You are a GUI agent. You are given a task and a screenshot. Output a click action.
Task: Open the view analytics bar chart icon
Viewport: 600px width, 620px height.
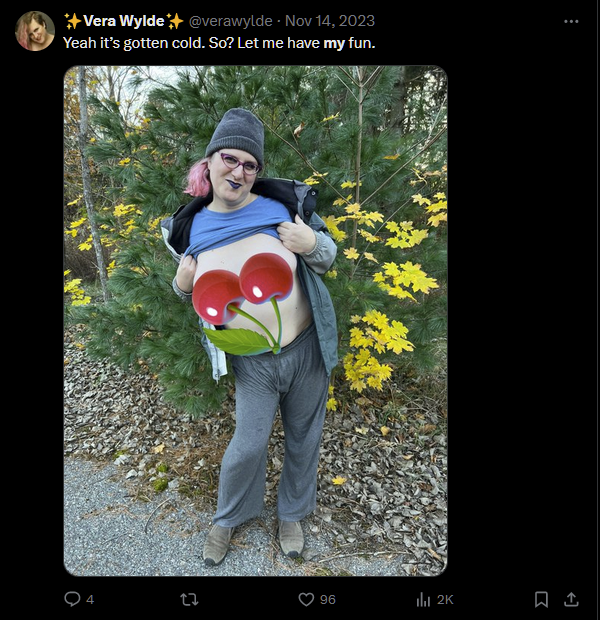423,600
